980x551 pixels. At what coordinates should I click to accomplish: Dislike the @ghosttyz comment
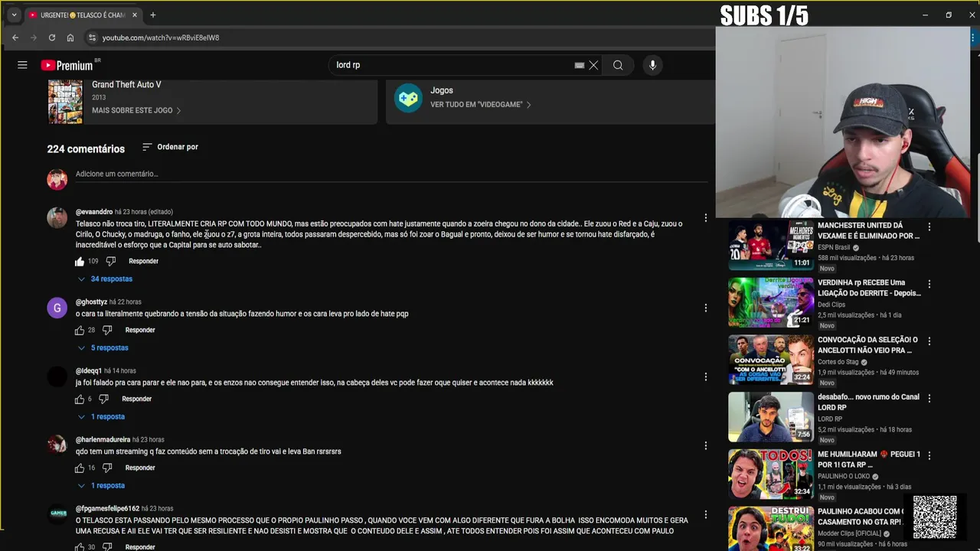(x=107, y=330)
